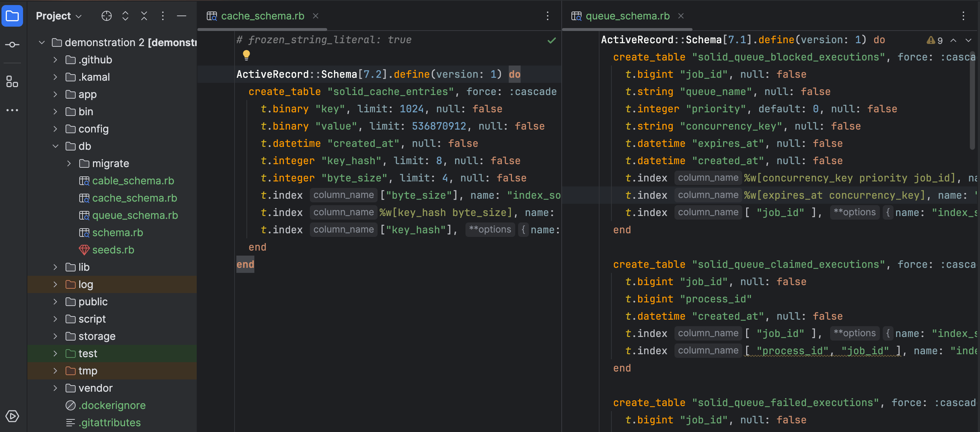Click the 9 warnings inspection indicator
The height and width of the screenshot is (432, 980).
pos(935,40)
